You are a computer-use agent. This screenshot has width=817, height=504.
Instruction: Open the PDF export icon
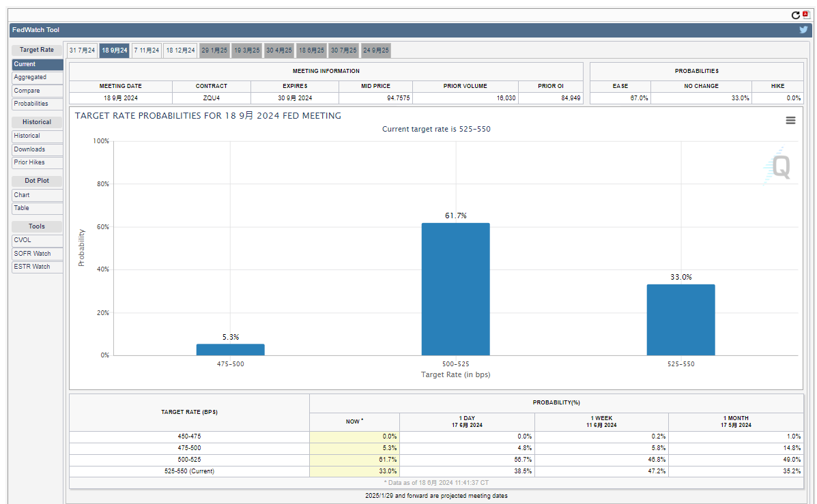click(805, 14)
